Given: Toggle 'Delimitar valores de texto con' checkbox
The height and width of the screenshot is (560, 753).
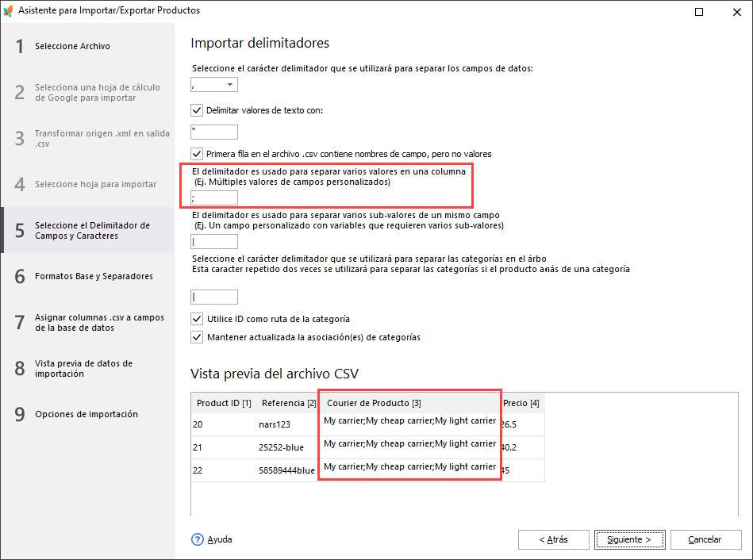Looking at the screenshot, I should [197, 110].
